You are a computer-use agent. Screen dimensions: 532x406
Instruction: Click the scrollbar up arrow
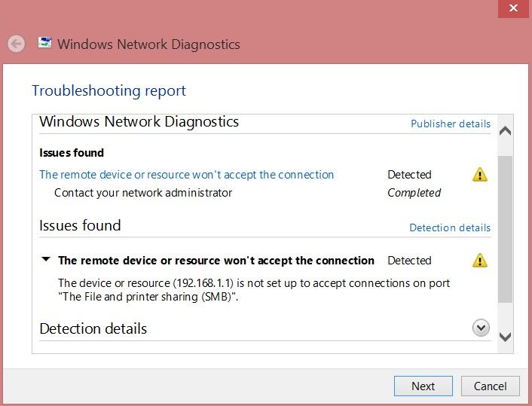pos(506,130)
